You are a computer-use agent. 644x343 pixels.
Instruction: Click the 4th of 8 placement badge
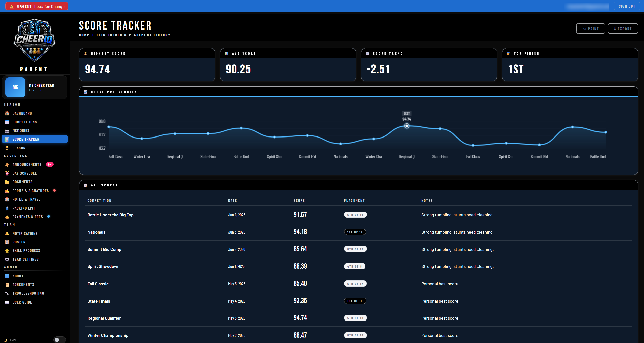tap(355, 266)
